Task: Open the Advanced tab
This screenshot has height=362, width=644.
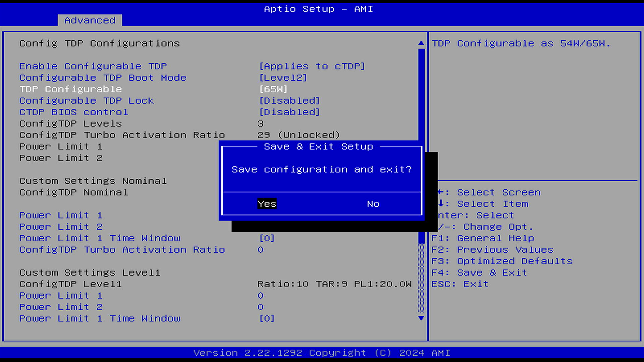Action: (90, 20)
